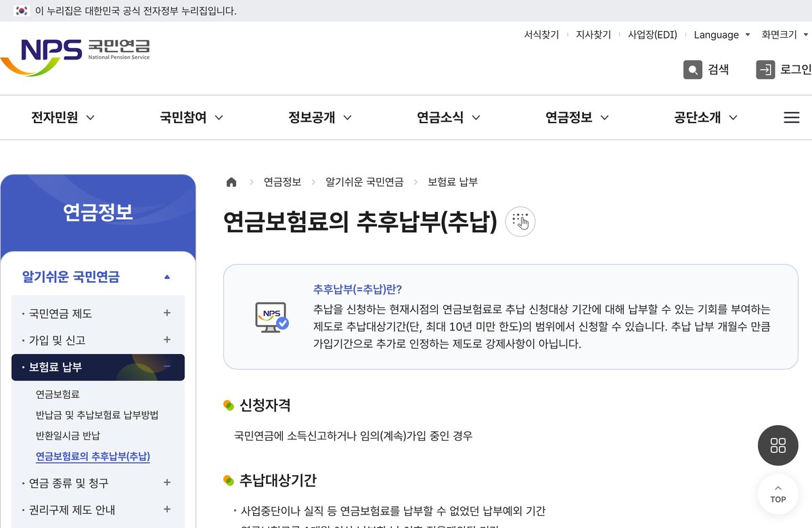This screenshot has height=528, width=812.
Task: Click the 사업장(EDI) link
Action: point(652,35)
